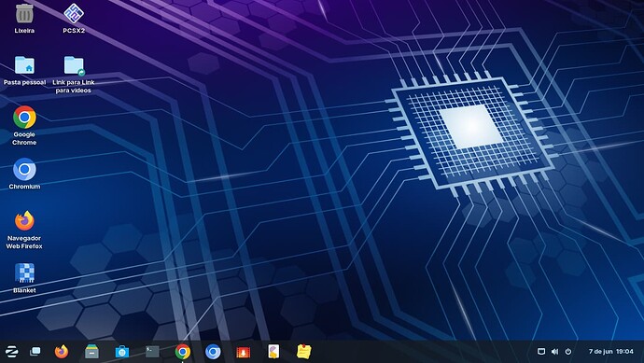
Task: Select the Pasta pessoal folder
Action: click(x=24, y=71)
